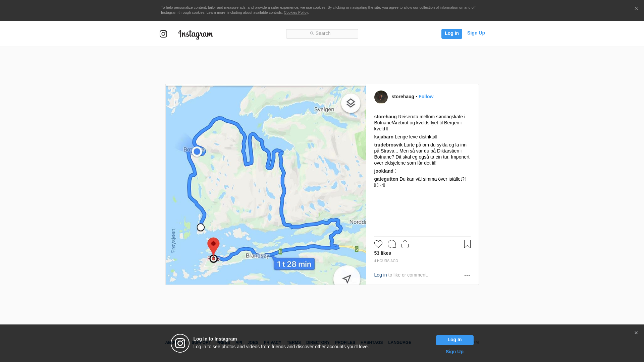Open the three-dot more options menu
644x362 pixels.
467,276
